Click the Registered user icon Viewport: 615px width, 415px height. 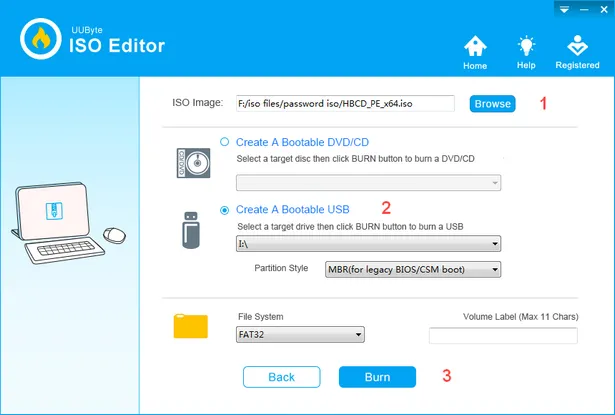[577, 53]
